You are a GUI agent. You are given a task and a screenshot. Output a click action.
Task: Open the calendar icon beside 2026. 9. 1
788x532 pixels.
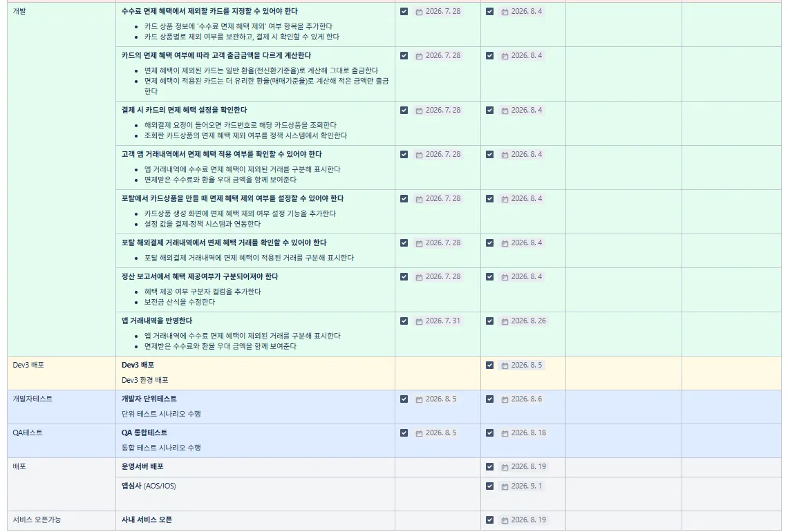505,486
